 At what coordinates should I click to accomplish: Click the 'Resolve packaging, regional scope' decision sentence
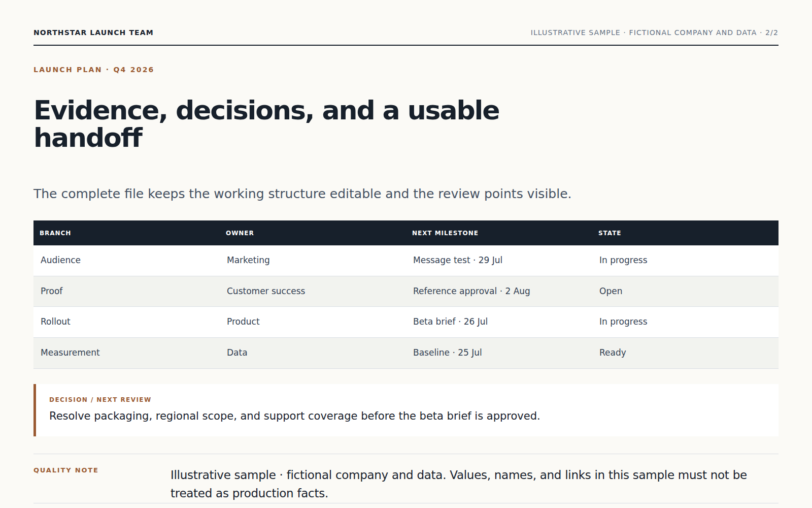point(294,416)
